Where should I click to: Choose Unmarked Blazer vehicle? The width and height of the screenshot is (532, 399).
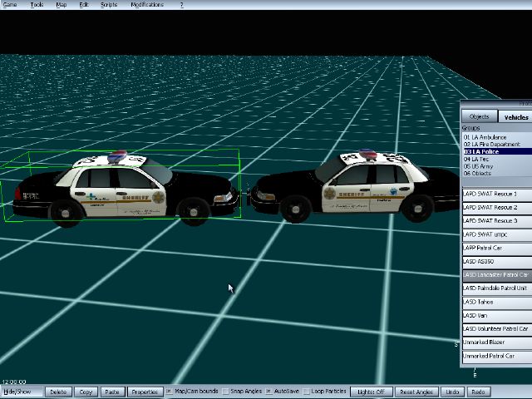(497, 342)
